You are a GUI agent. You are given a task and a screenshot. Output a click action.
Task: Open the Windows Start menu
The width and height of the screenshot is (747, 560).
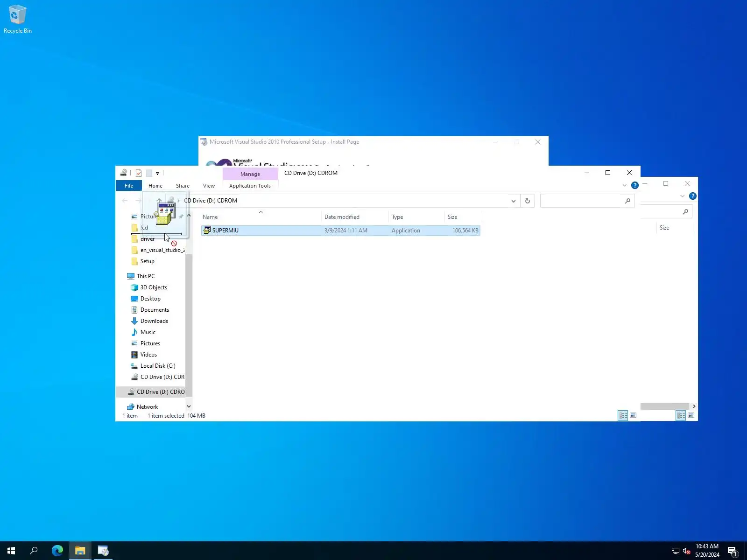click(11, 551)
